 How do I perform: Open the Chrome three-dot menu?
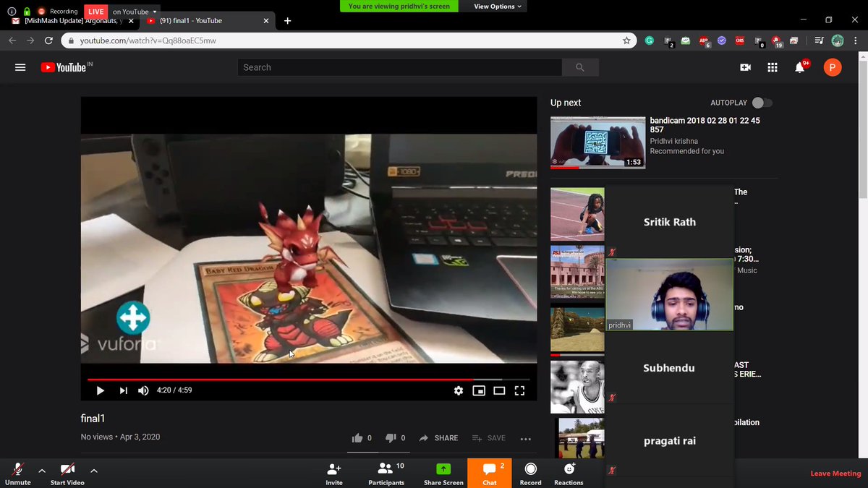click(856, 41)
